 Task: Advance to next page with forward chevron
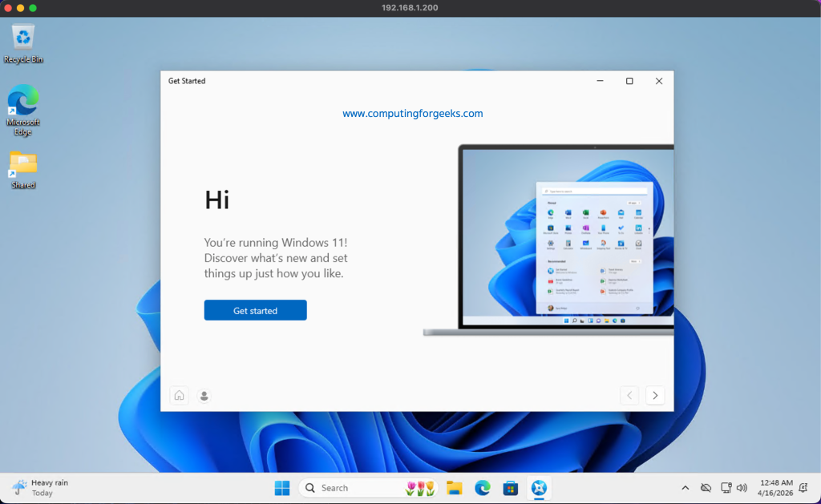coord(655,395)
